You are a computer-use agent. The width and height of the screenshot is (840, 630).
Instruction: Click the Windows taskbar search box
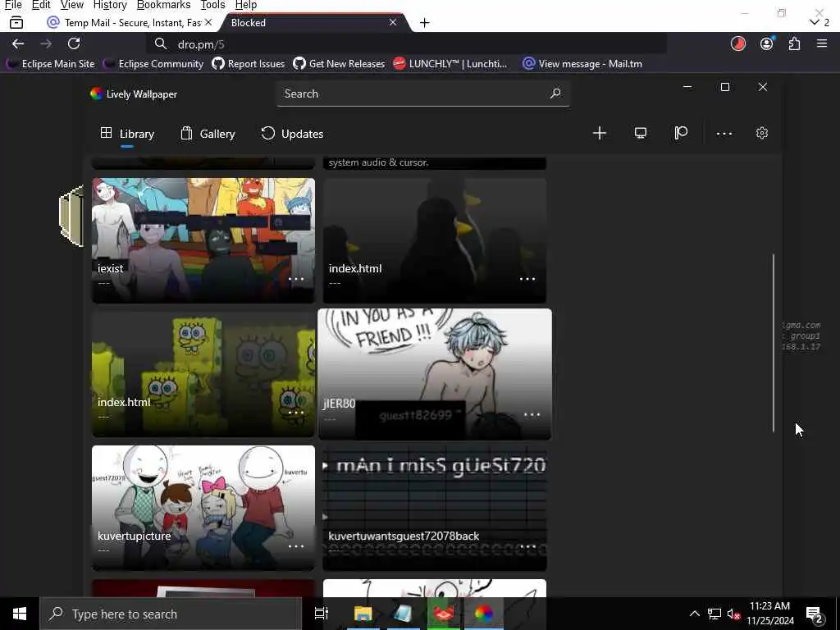[171, 614]
